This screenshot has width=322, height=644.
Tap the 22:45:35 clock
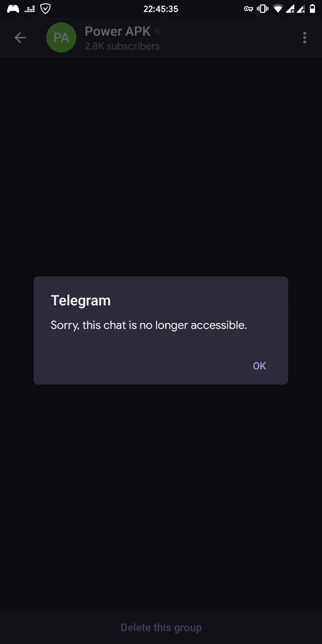coord(161,9)
